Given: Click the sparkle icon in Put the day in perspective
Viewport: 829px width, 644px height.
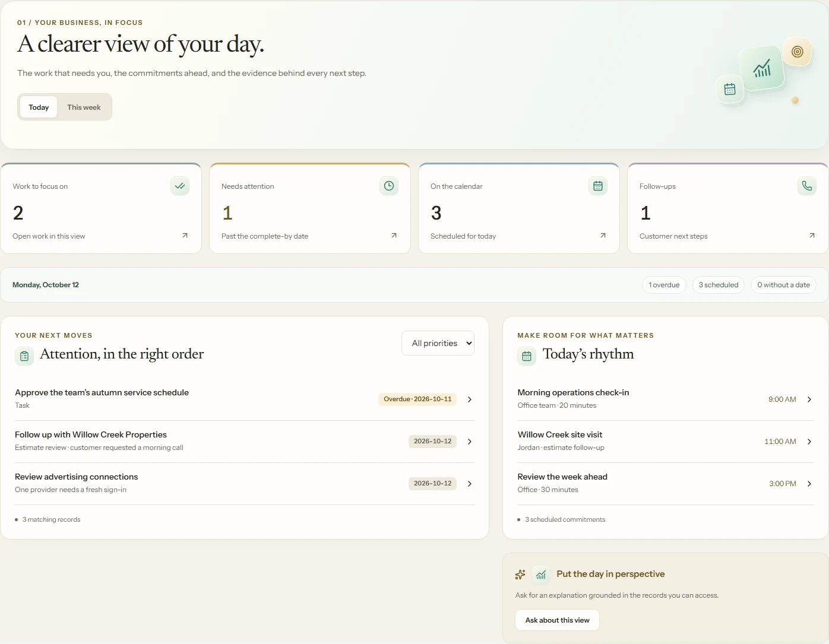Looking at the screenshot, I should (x=520, y=575).
